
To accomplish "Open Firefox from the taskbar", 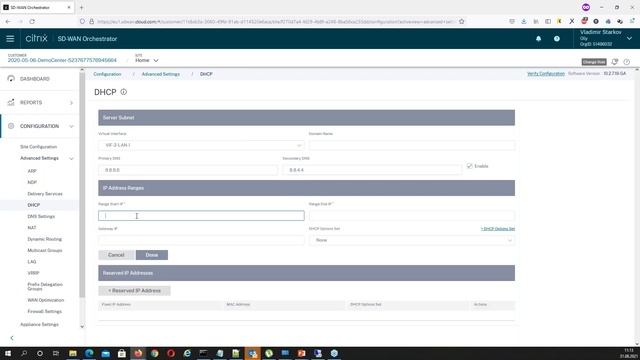I will tap(138, 353).
